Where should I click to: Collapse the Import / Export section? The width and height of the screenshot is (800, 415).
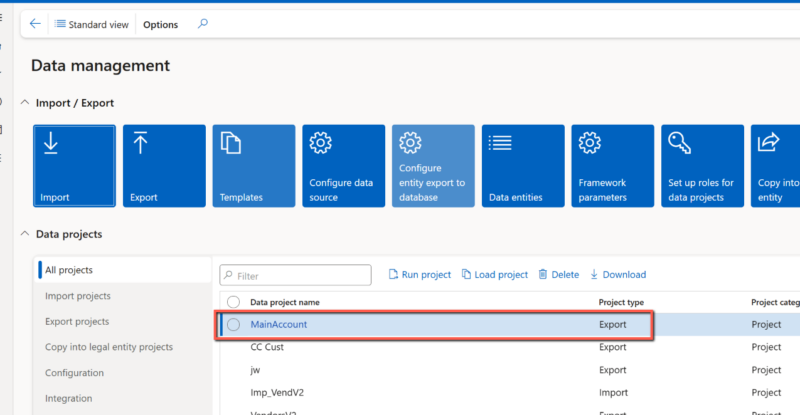click(25, 103)
